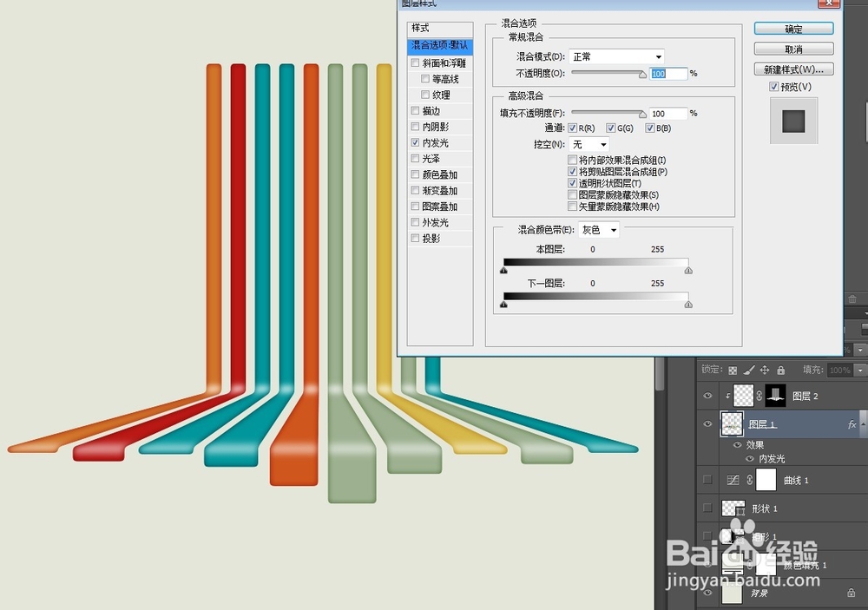Open the 挖空 dropdown showing 无
This screenshot has height=610, width=868.
point(589,144)
